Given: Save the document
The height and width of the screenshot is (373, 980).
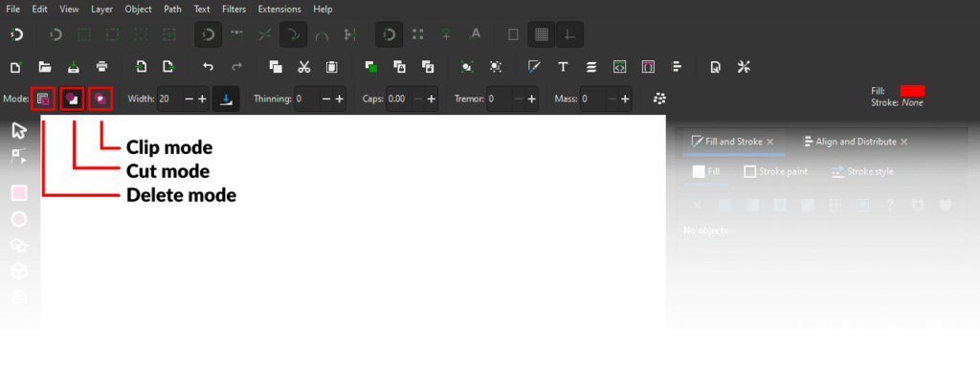Looking at the screenshot, I should pos(74,67).
